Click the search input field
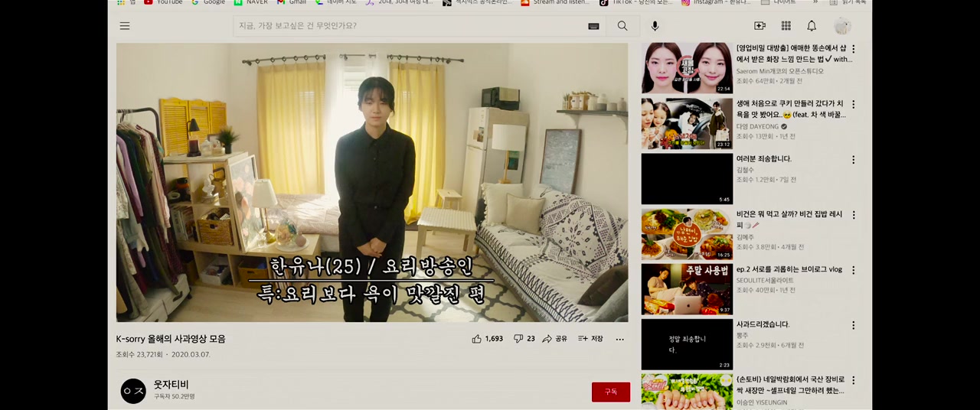This screenshot has width=980, height=410. click(409, 26)
